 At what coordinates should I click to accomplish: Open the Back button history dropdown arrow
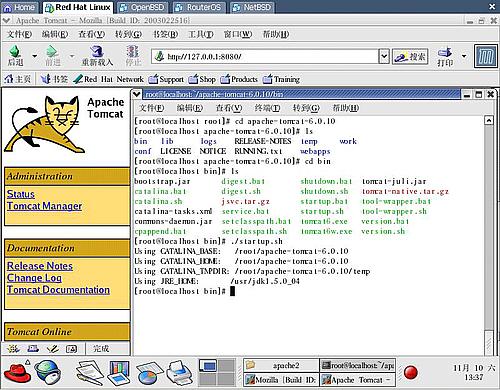click(34, 56)
